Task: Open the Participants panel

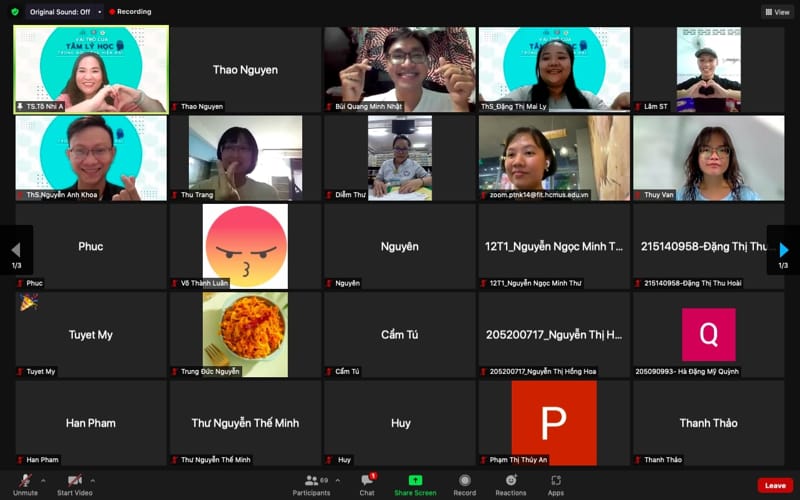Action: click(311, 484)
